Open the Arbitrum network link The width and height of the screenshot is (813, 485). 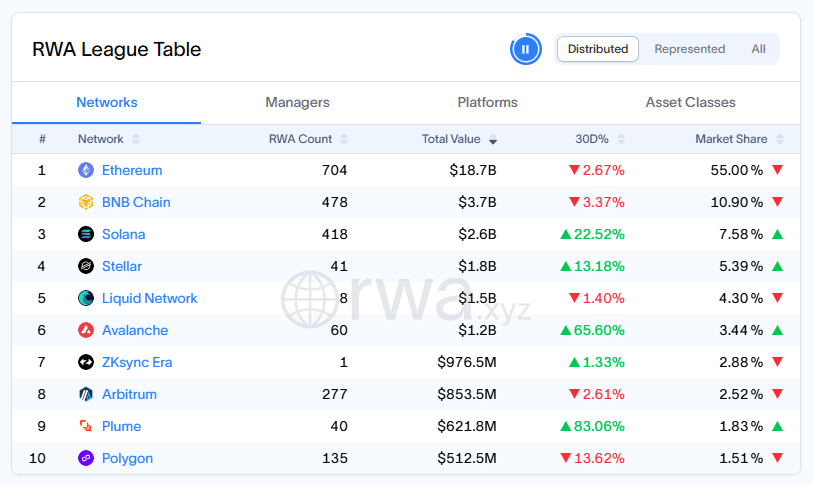129,394
